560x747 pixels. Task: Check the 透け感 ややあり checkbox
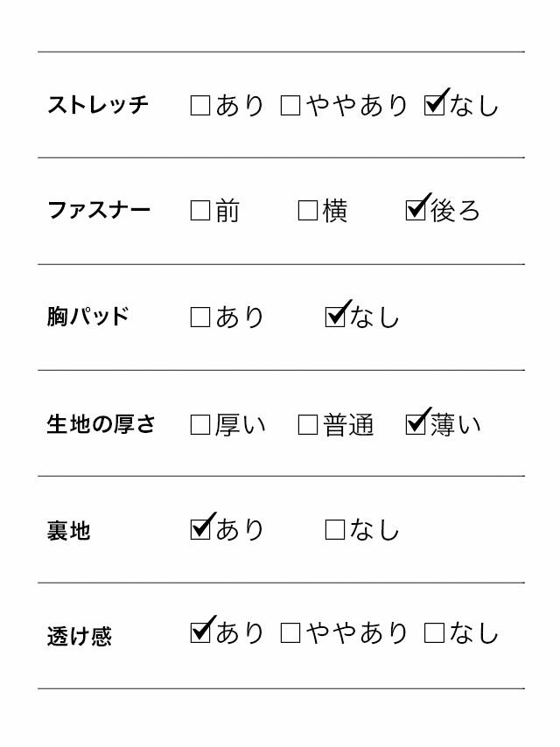(x=290, y=632)
